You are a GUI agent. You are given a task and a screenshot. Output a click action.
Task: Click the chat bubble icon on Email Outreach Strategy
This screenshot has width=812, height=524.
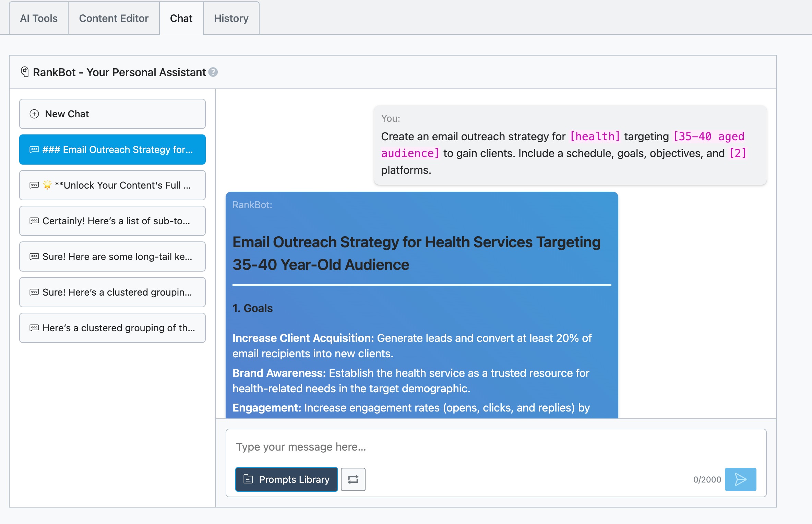[34, 150]
